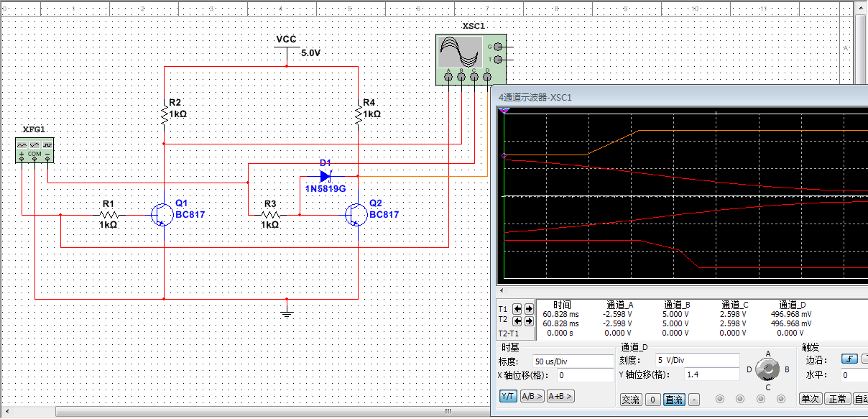The width and height of the screenshot is (868, 419).
Task: Click T1 row time 60.828 ms
Action: click(x=560, y=314)
